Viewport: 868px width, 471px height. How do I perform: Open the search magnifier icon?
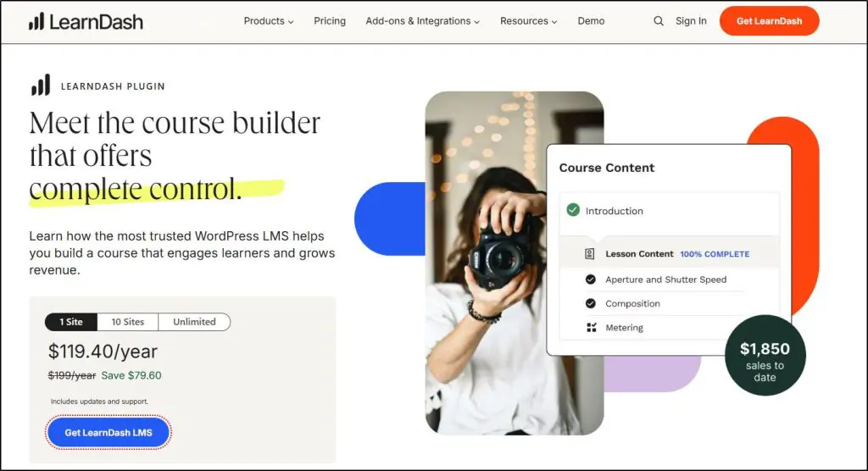click(x=658, y=21)
